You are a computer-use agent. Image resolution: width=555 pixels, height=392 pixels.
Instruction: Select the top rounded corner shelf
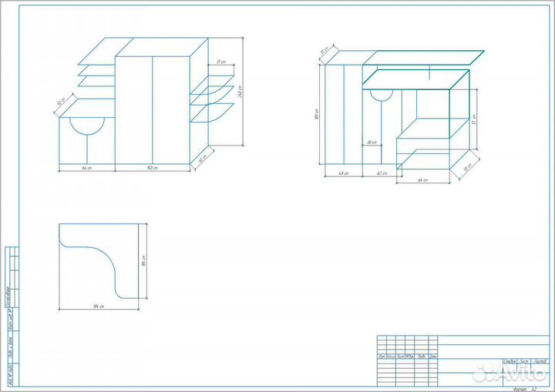click(212, 81)
